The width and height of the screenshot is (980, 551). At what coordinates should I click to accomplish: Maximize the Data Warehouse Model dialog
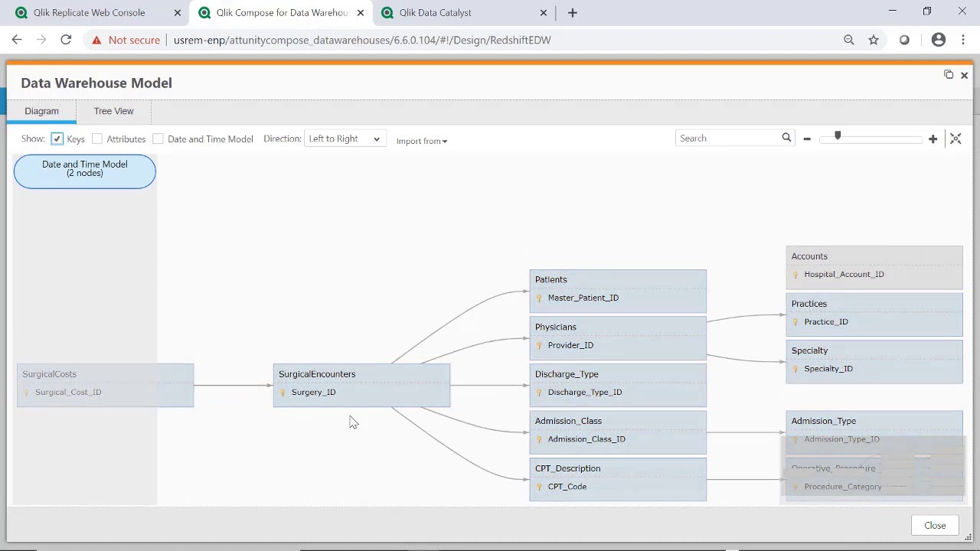point(949,74)
